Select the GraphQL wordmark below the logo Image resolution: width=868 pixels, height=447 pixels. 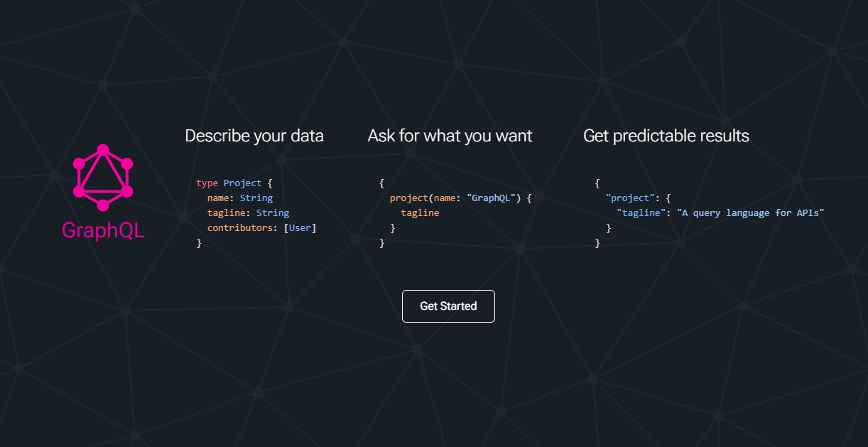coord(103,230)
